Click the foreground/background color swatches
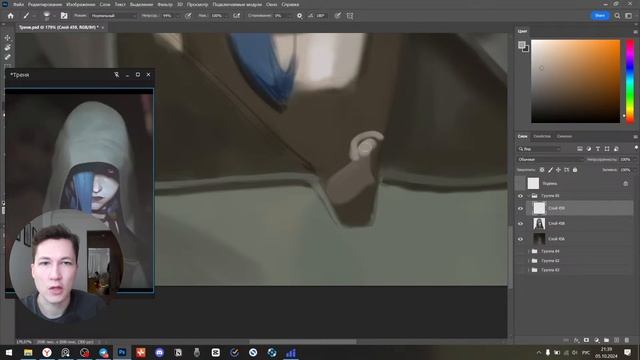Image resolution: width=640 pixels, height=360 pixels. (x=523, y=46)
